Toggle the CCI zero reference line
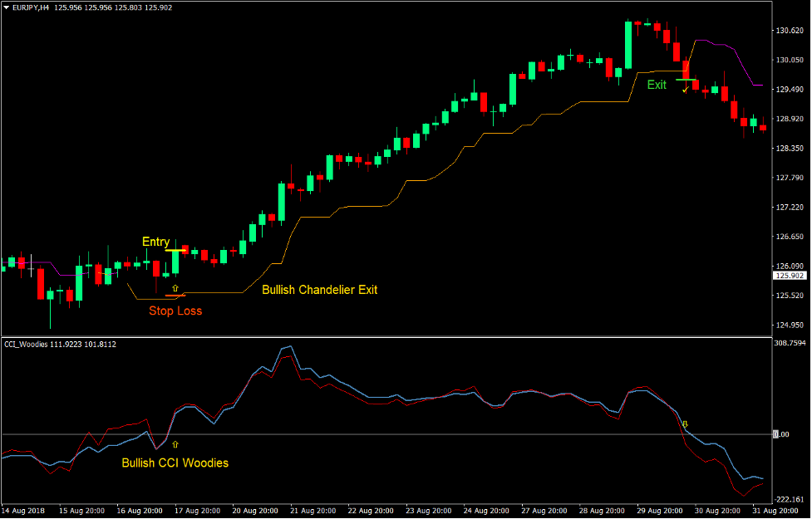Viewport: 812px width, 519px height. click(416, 433)
